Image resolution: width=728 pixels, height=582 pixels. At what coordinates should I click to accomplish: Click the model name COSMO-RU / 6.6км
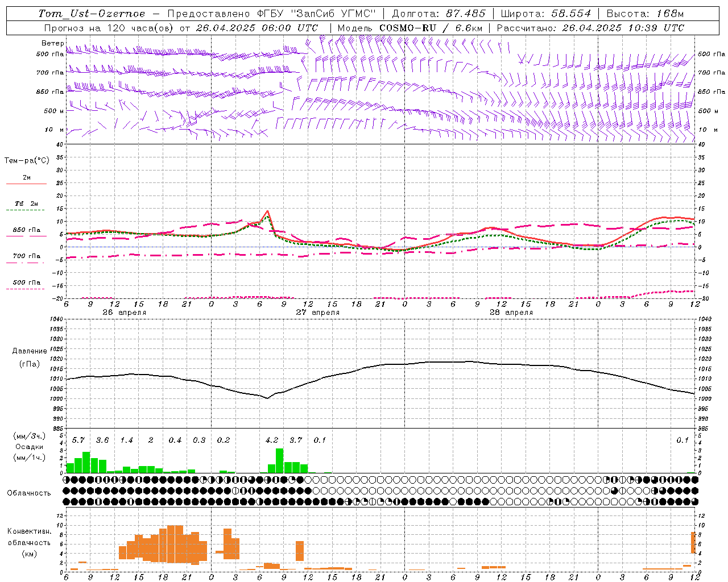pyautogui.click(x=431, y=28)
